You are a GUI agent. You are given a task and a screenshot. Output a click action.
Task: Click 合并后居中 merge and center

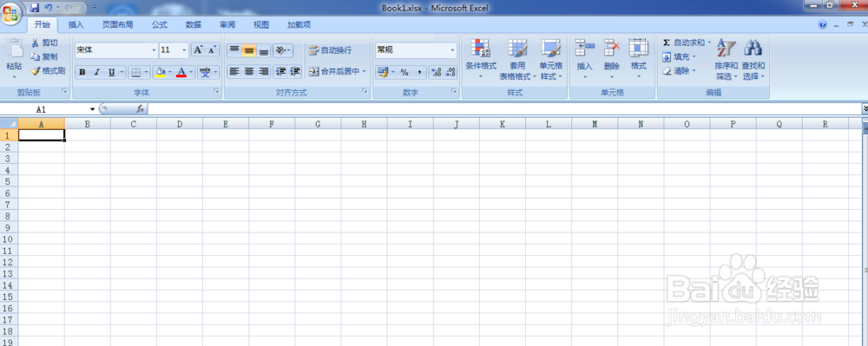point(334,71)
